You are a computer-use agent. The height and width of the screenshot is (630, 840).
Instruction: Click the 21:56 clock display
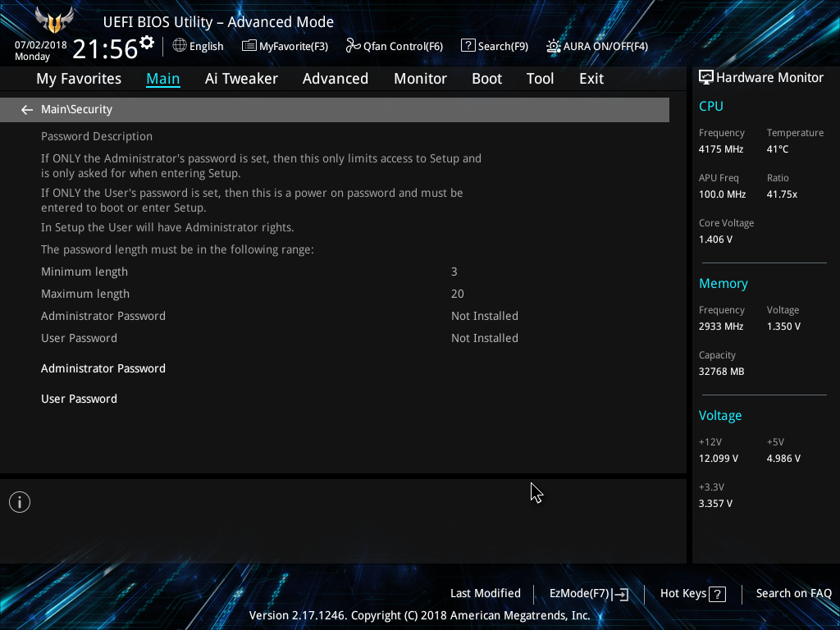tap(105, 49)
